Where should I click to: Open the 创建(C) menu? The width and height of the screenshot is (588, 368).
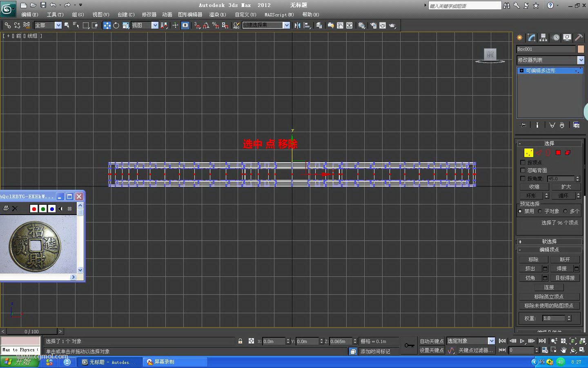pyautogui.click(x=126, y=15)
